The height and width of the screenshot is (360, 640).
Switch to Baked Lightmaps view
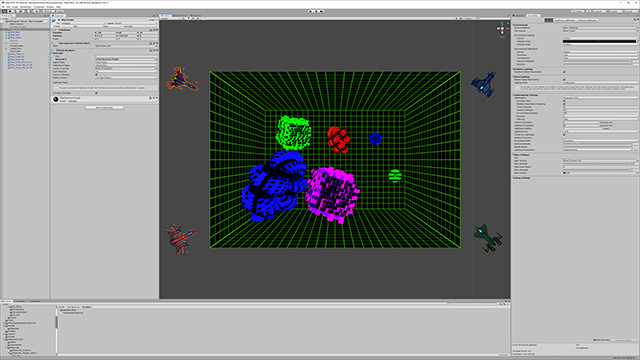587,20
